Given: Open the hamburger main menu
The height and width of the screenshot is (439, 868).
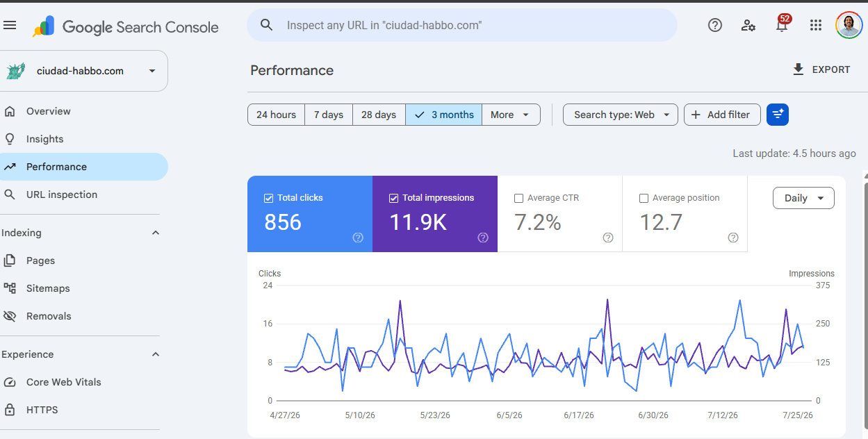Looking at the screenshot, I should 10,26.
